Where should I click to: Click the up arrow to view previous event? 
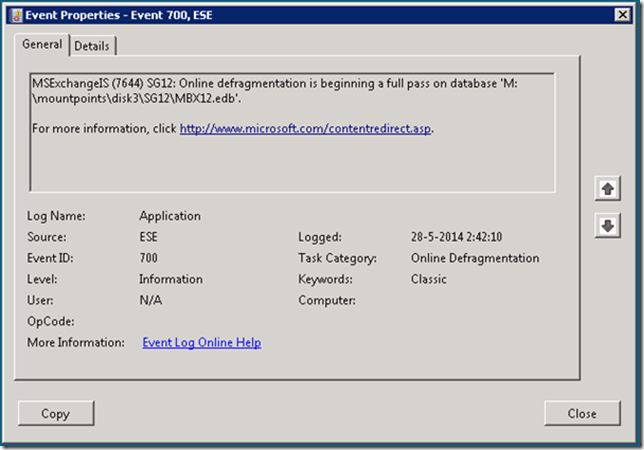[607, 189]
